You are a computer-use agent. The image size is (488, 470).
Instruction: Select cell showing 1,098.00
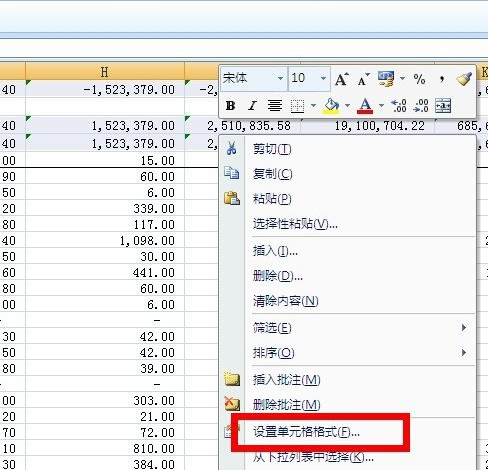pos(105,240)
